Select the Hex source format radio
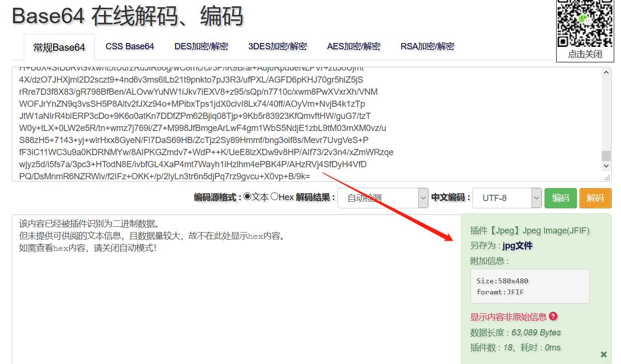Viewport: 621px width, 364px height. (x=274, y=197)
